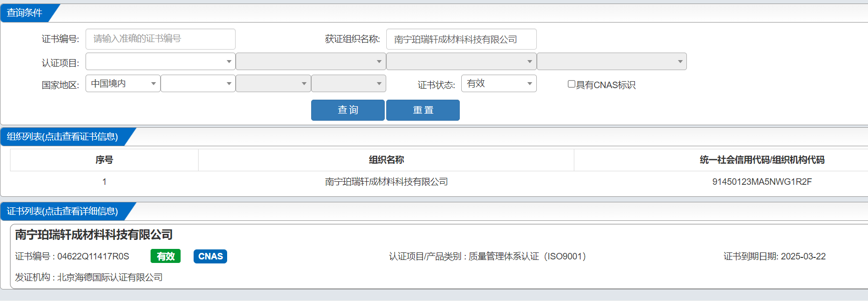Click the credit code 91450123MA5NWG1R2F
The height and width of the screenshot is (301, 868).
pyautogui.click(x=762, y=182)
